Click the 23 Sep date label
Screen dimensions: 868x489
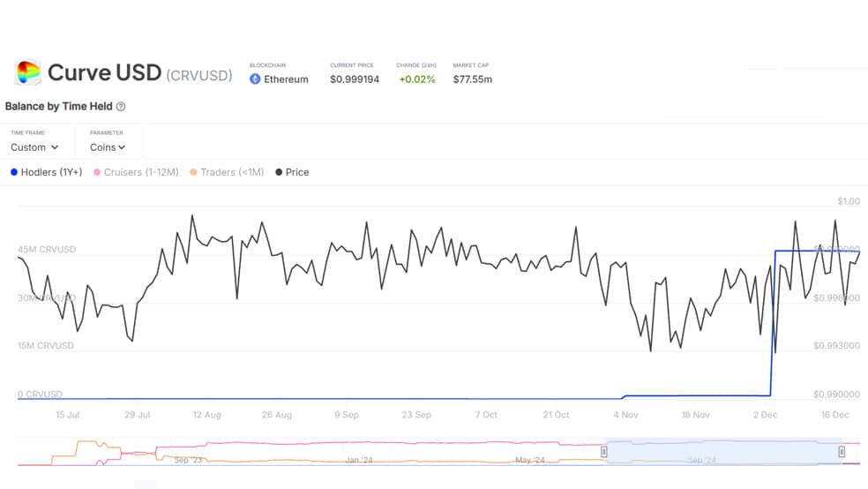click(416, 415)
